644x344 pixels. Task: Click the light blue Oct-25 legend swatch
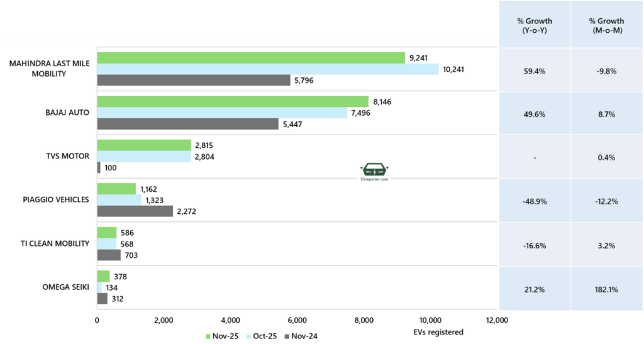[x=247, y=336]
